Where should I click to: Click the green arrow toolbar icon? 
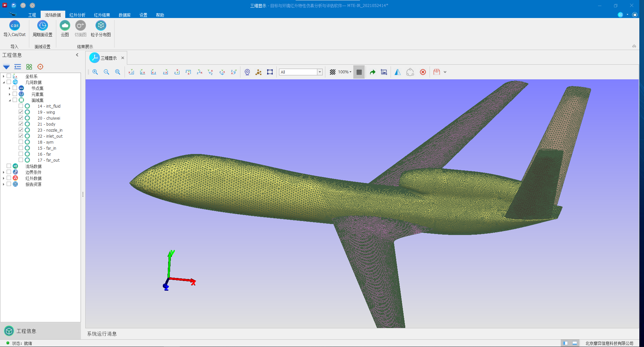373,72
